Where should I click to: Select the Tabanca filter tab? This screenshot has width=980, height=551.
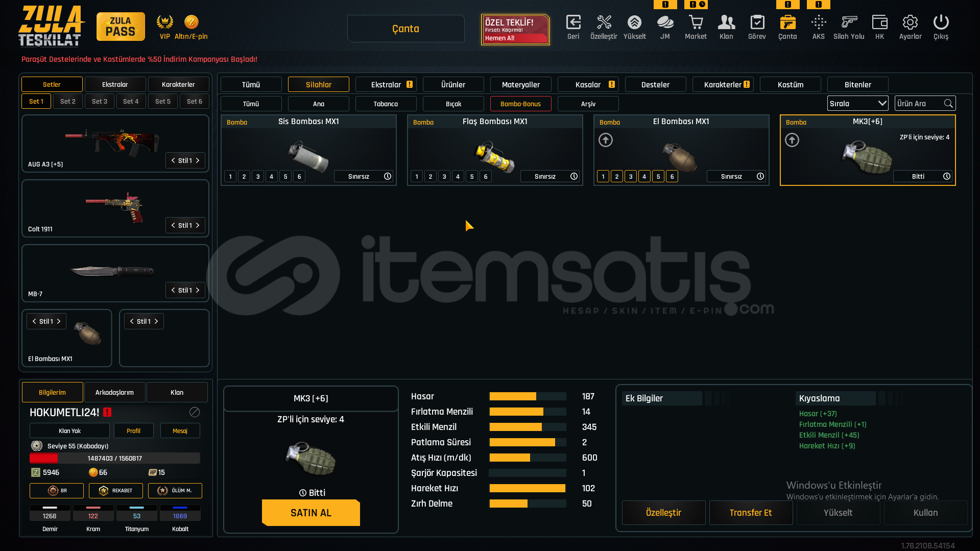386,104
